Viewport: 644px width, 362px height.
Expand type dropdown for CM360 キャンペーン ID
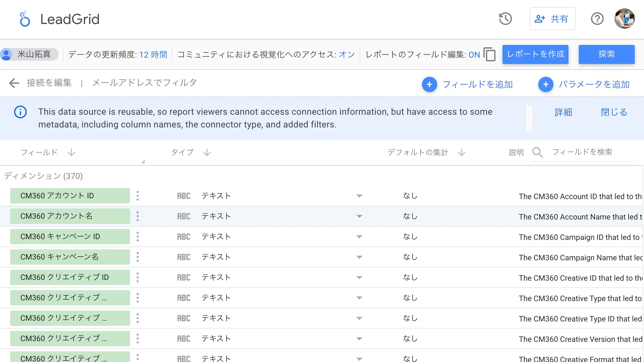click(359, 237)
